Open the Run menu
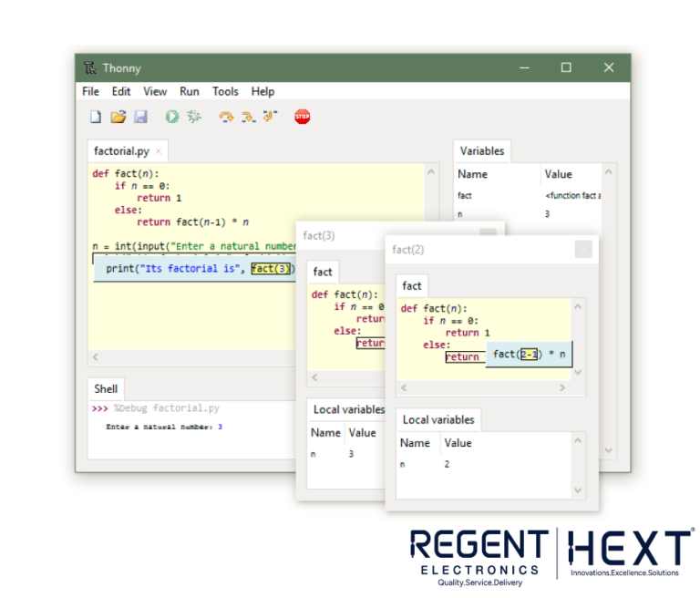The width and height of the screenshot is (700, 598). (189, 91)
